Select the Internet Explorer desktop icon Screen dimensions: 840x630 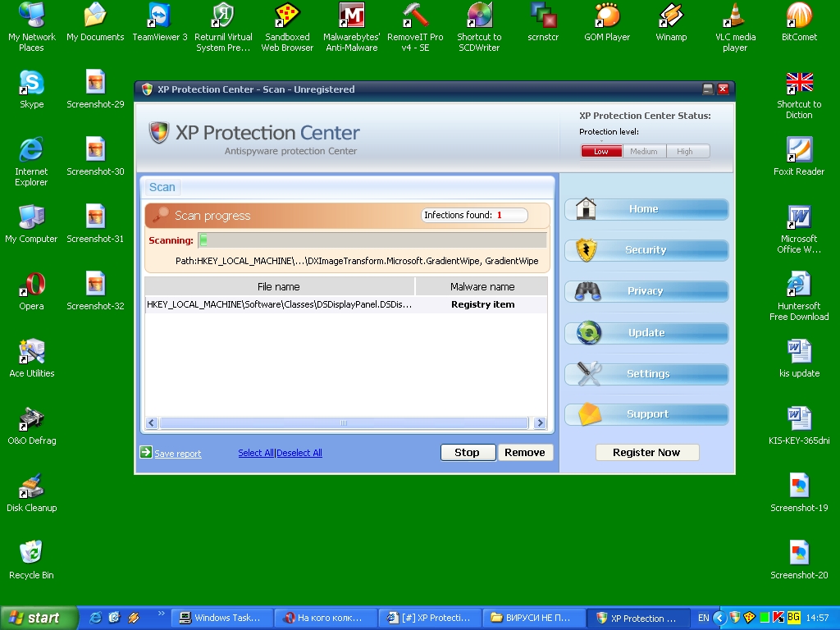[x=31, y=162]
